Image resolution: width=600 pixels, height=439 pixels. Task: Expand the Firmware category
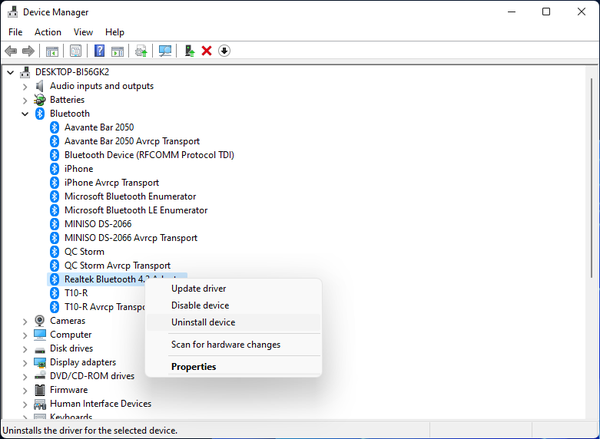tap(25, 390)
